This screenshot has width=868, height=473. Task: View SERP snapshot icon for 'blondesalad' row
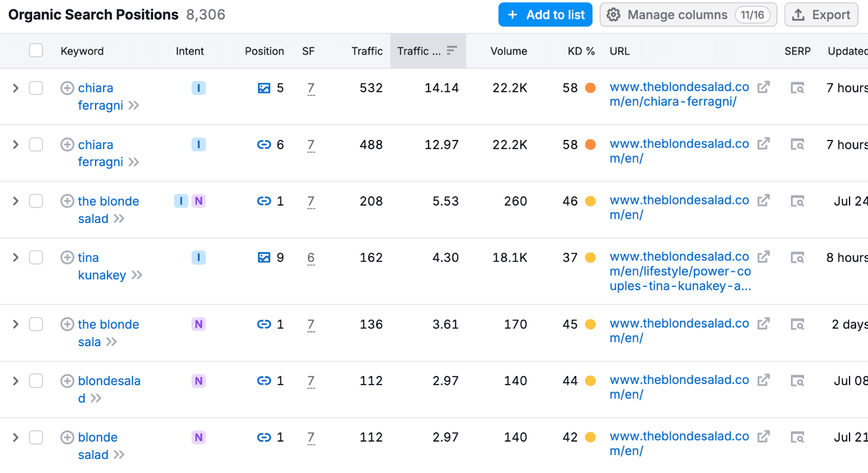click(797, 381)
